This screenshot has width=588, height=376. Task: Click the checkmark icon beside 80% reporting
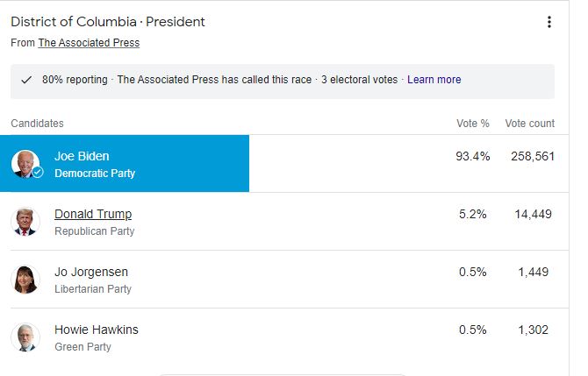click(26, 80)
